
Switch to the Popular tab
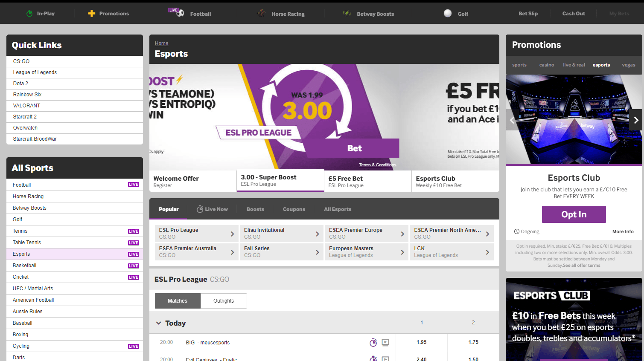pos(169,209)
